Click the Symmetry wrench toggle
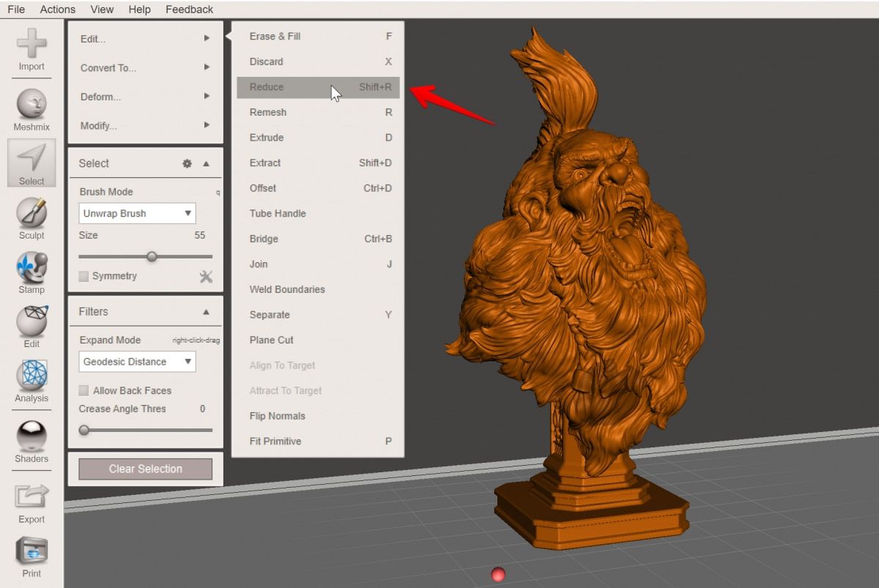Viewport: 879px width, 588px height. pos(206,276)
